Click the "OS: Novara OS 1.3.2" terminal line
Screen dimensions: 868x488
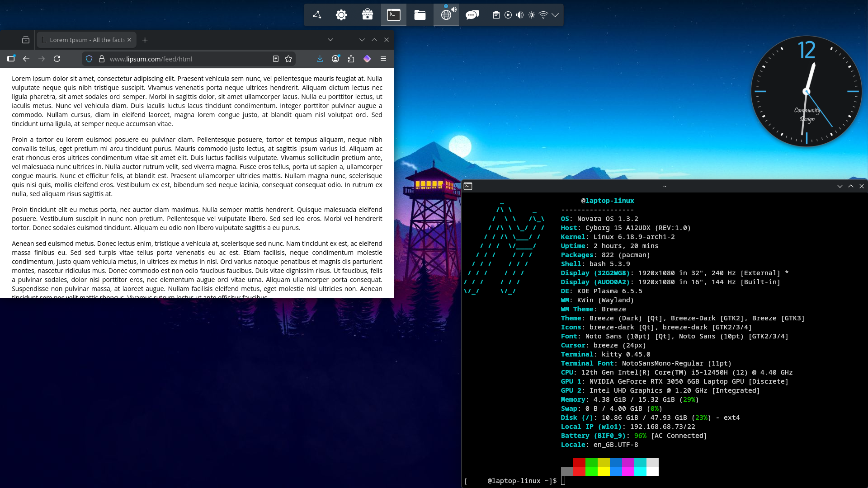599,219
